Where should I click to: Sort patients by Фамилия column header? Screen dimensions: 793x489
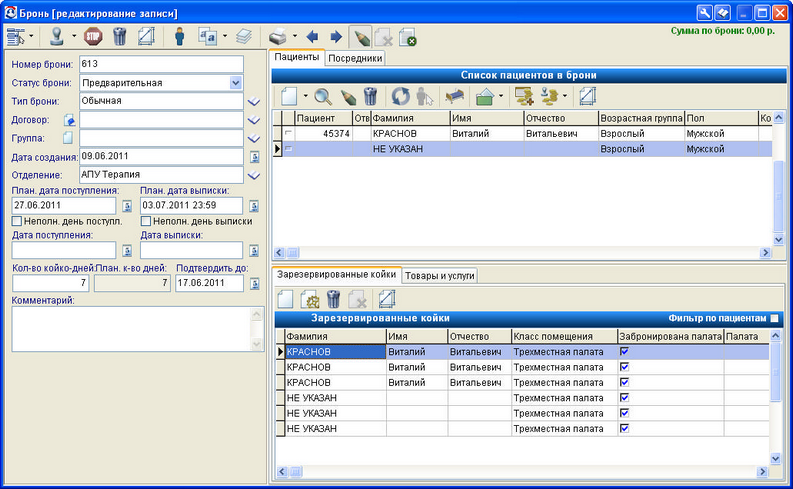point(411,118)
